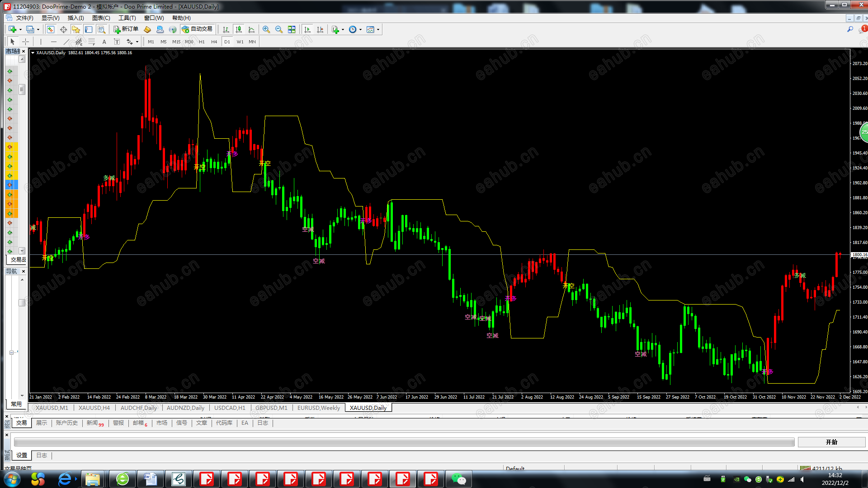The width and height of the screenshot is (868, 488).
Task: Switch to EURUSD,Weekly chart tab
Action: (318, 408)
